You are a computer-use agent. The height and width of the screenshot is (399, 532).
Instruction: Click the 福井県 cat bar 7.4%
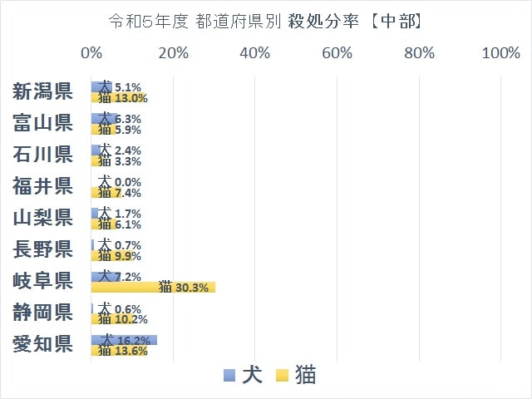106,193
